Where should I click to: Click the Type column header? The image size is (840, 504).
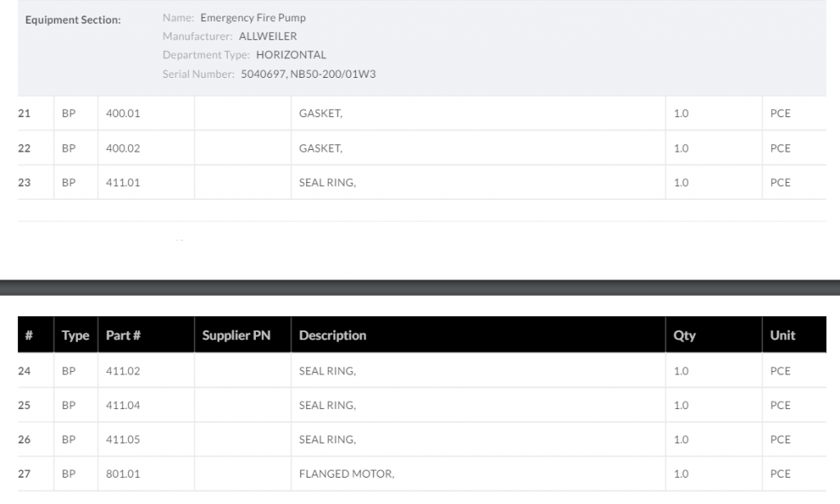coord(75,335)
